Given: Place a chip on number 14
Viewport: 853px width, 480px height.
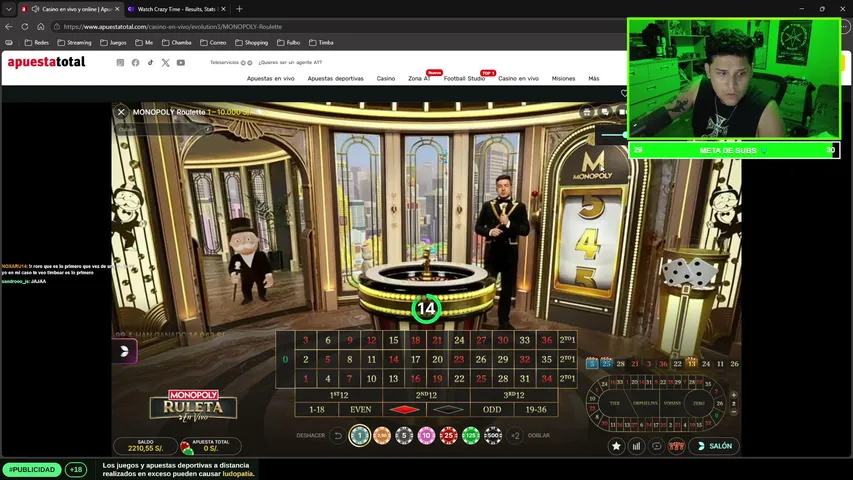Looking at the screenshot, I should pyautogui.click(x=393, y=359).
